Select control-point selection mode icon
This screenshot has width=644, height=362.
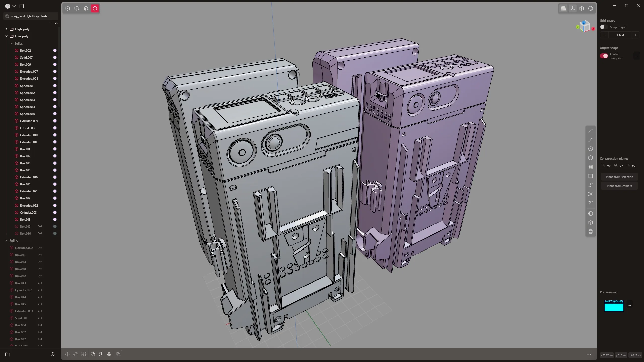(x=68, y=8)
